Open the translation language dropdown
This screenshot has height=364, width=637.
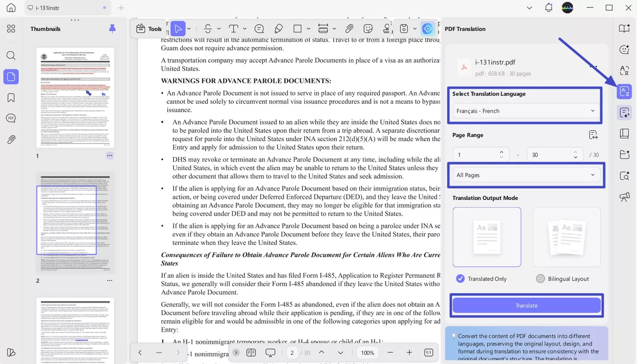(525, 111)
